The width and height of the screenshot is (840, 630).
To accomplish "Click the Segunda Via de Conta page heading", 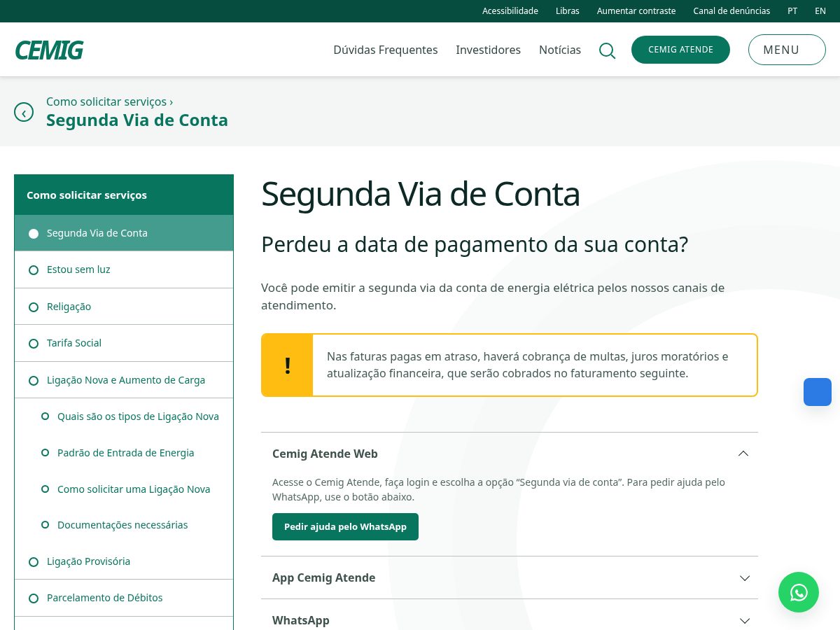I will (421, 195).
